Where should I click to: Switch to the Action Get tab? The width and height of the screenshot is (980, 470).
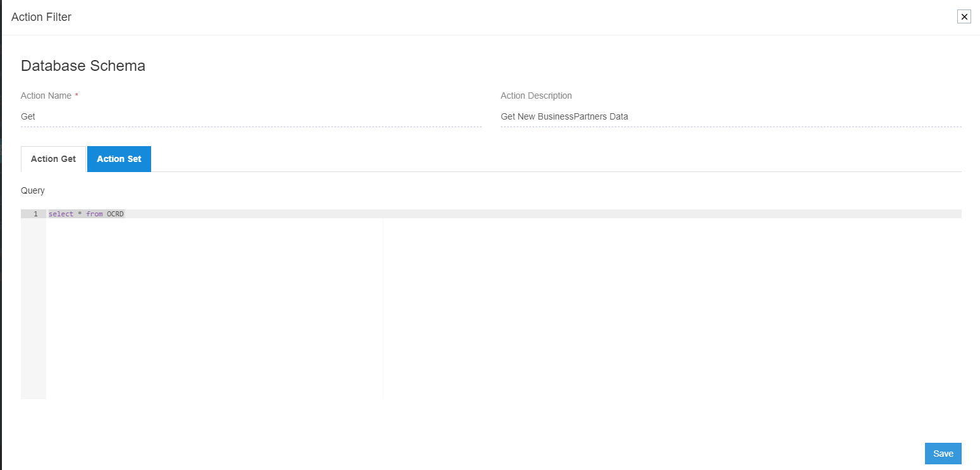click(53, 159)
